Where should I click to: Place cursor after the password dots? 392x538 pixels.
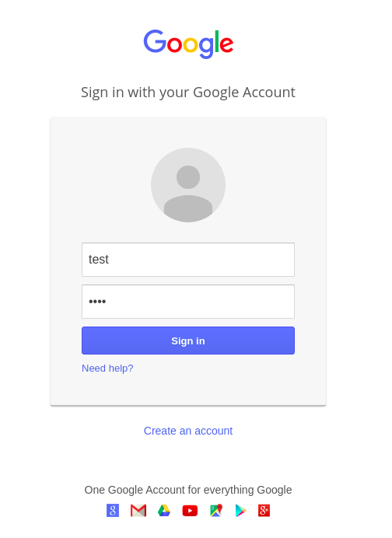coord(107,302)
